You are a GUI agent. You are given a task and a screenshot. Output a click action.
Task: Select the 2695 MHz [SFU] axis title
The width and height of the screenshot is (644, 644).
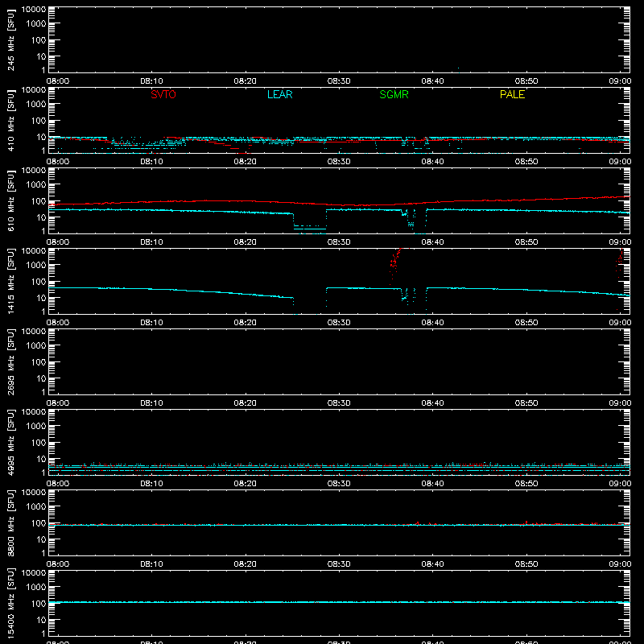[x=10, y=361]
